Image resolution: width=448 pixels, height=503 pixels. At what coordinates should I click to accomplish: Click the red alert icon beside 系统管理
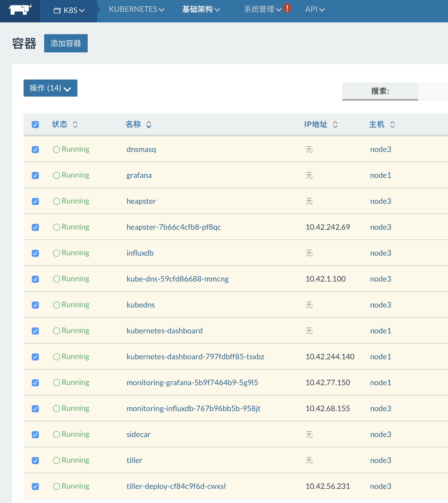tap(287, 8)
